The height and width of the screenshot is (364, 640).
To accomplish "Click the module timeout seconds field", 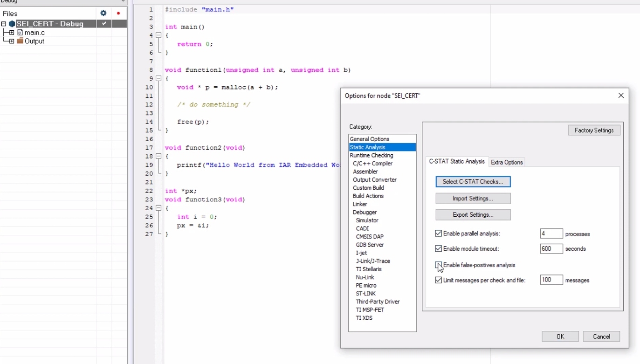I will click(x=551, y=249).
